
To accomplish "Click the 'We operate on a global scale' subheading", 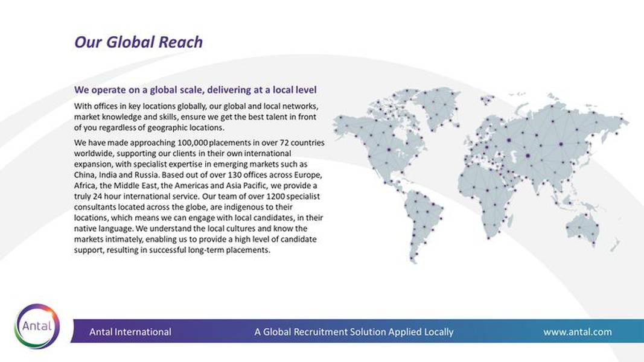I will point(196,90).
